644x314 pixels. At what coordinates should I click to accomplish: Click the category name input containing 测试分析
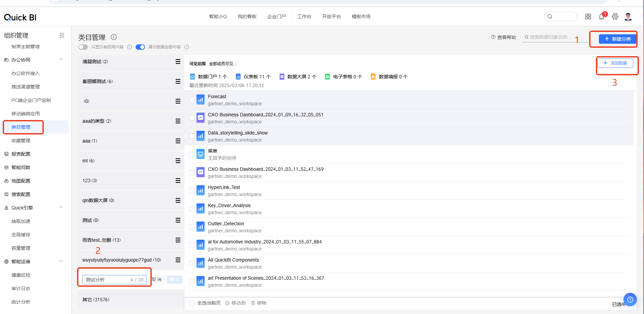(106, 280)
